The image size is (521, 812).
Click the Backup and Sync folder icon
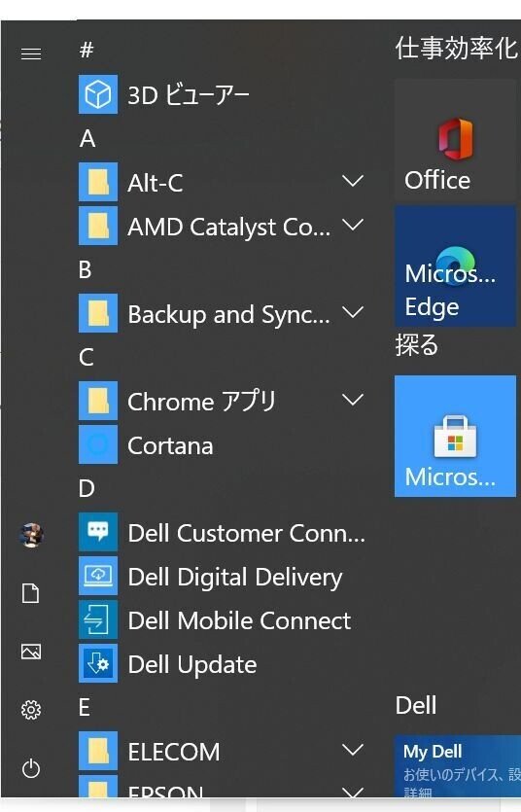pyautogui.click(x=98, y=313)
